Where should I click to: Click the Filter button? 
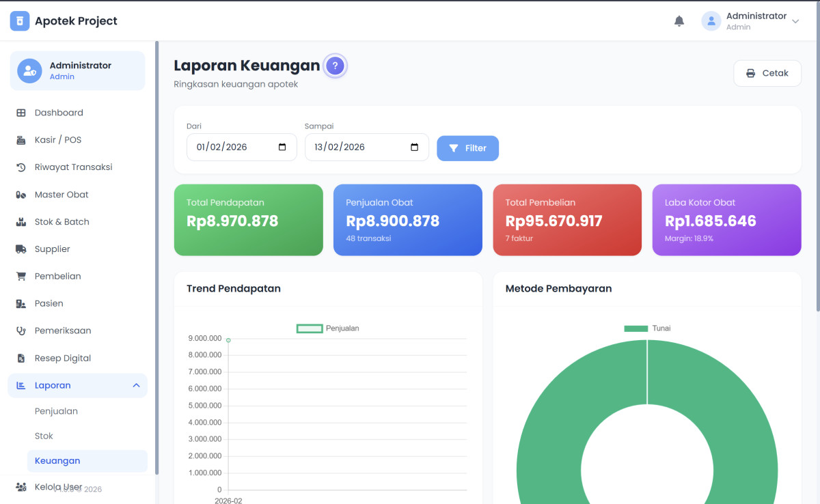[x=468, y=148]
